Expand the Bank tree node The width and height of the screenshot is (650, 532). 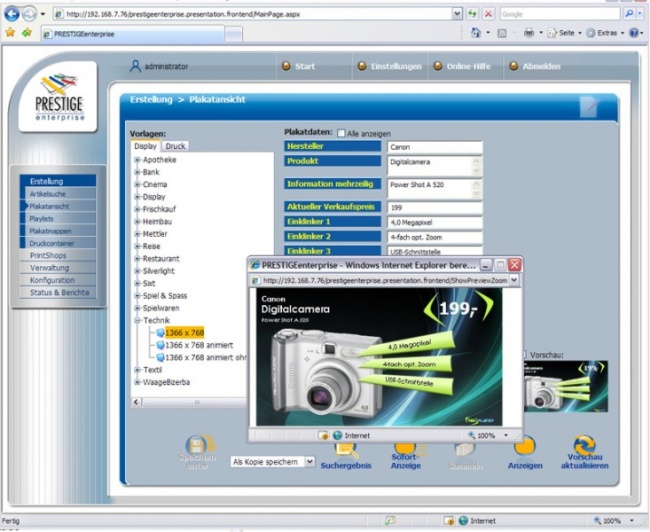coord(137,172)
